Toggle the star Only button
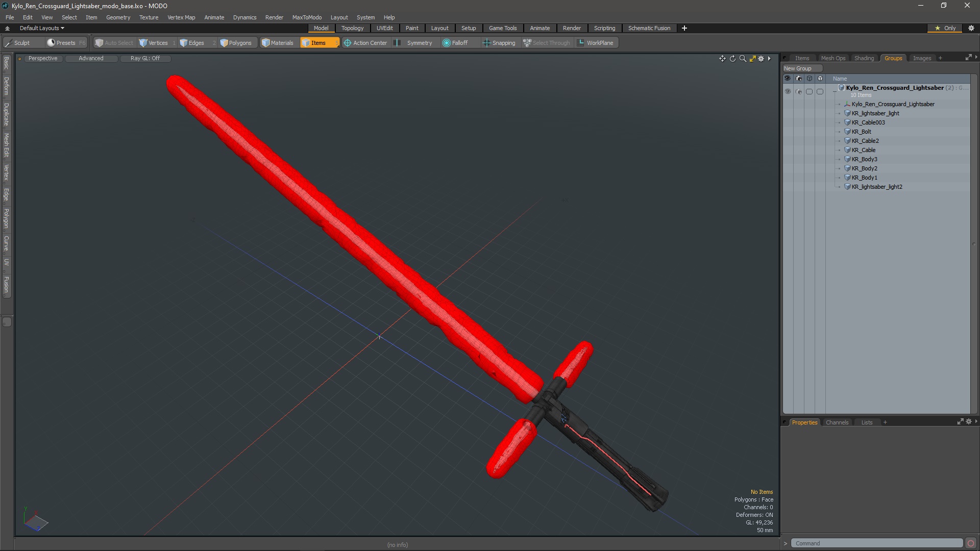Image resolution: width=980 pixels, height=551 pixels. pyautogui.click(x=945, y=28)
